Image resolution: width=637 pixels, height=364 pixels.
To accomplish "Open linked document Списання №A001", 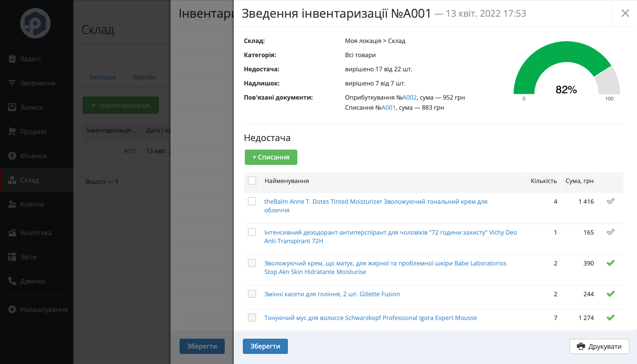I will [388, 108].
